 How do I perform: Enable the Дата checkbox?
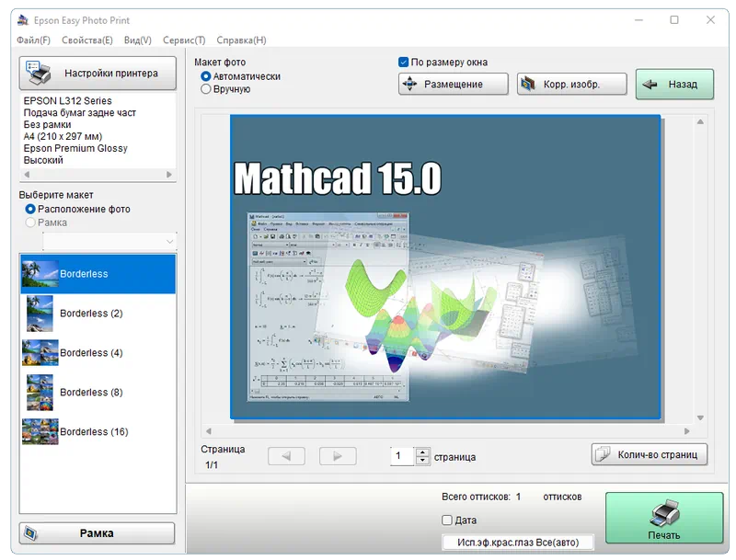[x=447, y=520]
